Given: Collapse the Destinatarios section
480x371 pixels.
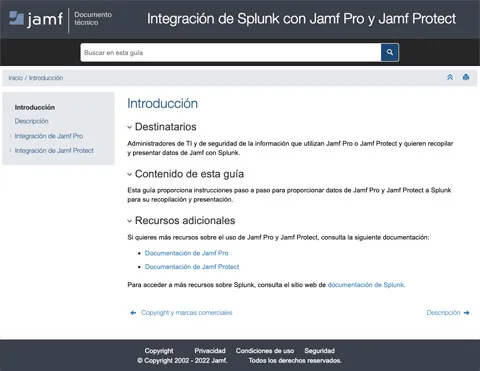Looking at the screenshot, I should (130, 127).
